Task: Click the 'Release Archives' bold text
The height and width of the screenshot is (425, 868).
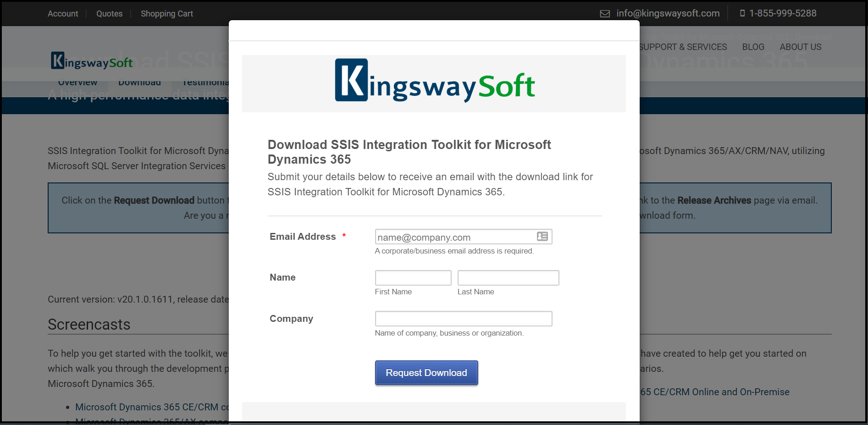Action: pyautogui.click(x=714, y=200)
